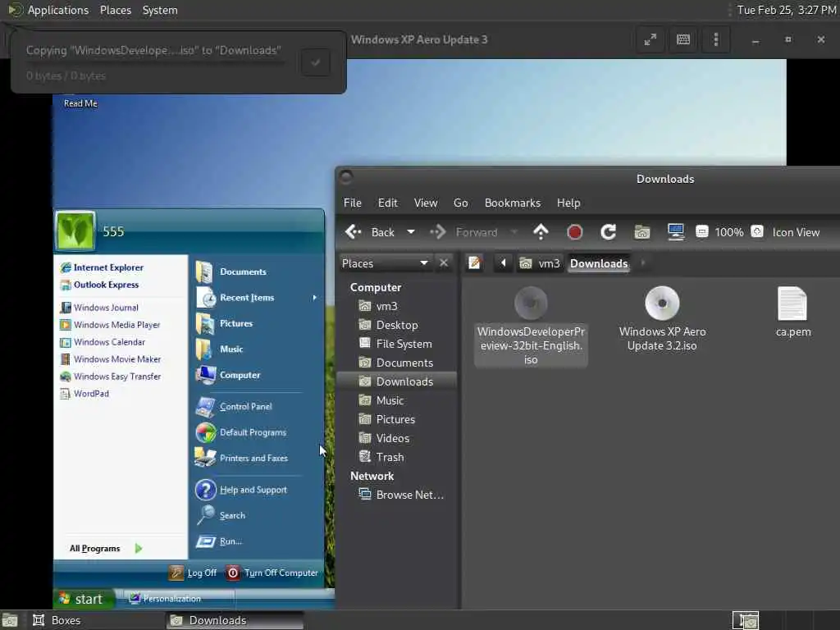Launch Windows Movie Maker
Image resolution: width=840 pixels, height=630 pixels.
point(111,359)
